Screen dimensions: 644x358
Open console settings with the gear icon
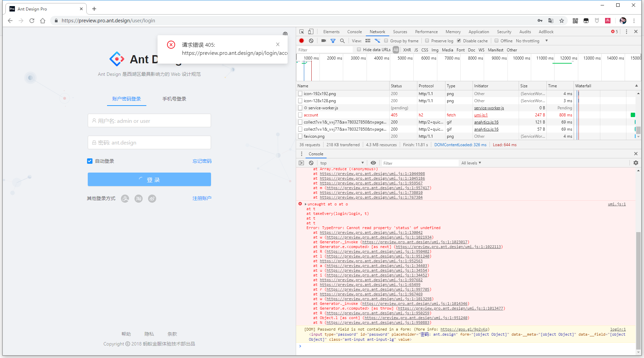point(636,163)
